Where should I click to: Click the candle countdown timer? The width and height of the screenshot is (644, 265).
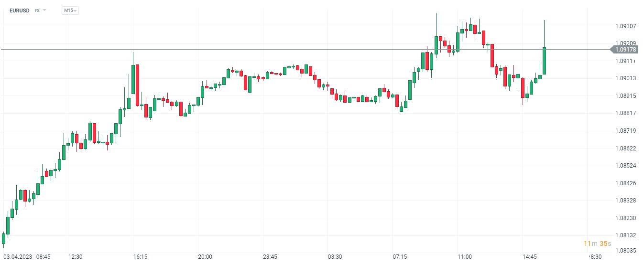(597, 244)
